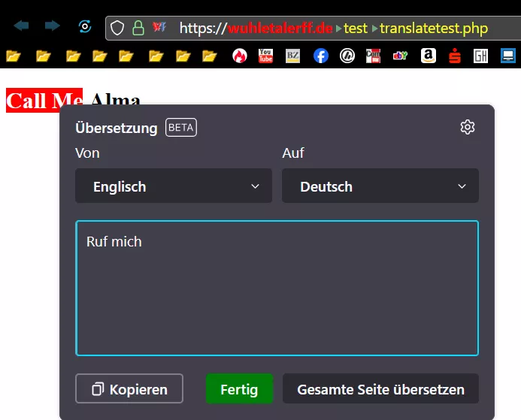Open the YouTube bookmark
521x420 pixels.
266,56
